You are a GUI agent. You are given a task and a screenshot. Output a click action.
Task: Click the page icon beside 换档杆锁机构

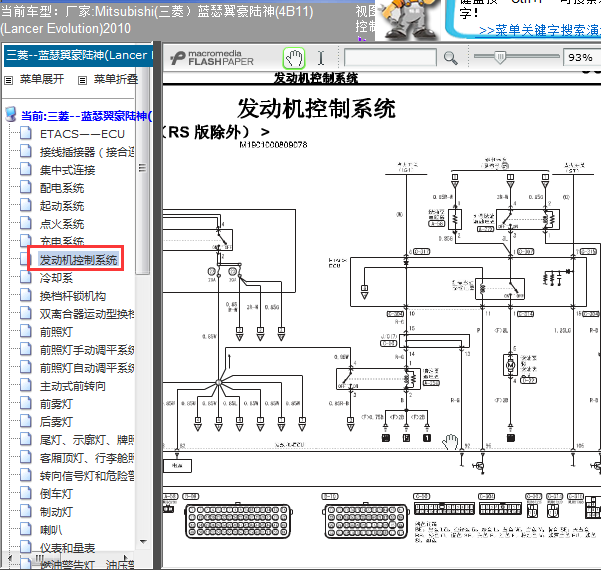click(x=26, y=296)
